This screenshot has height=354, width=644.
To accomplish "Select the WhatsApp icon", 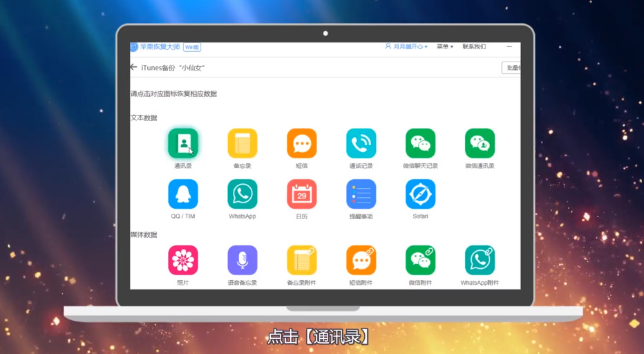I will pyautogui.click(x=243, y=194).
